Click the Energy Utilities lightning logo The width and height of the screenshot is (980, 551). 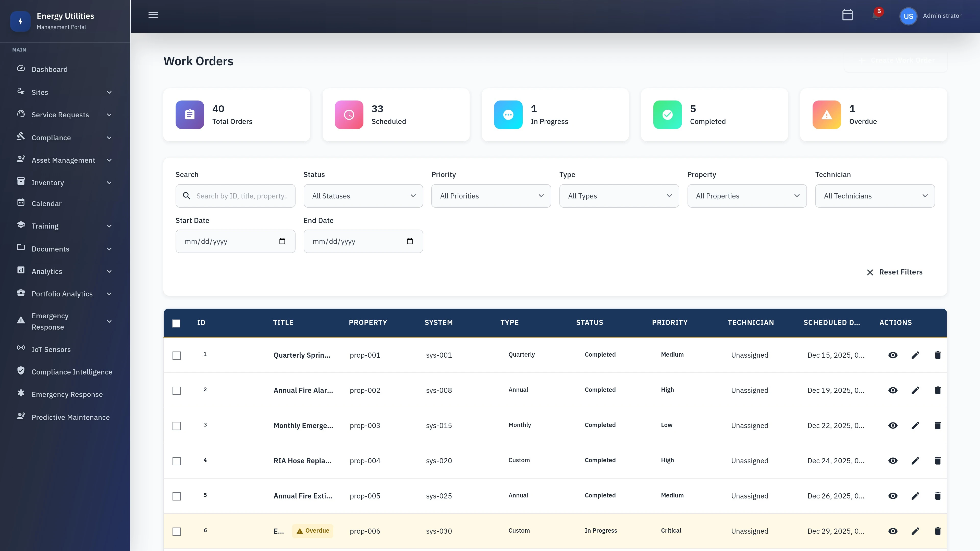[20, 21]
